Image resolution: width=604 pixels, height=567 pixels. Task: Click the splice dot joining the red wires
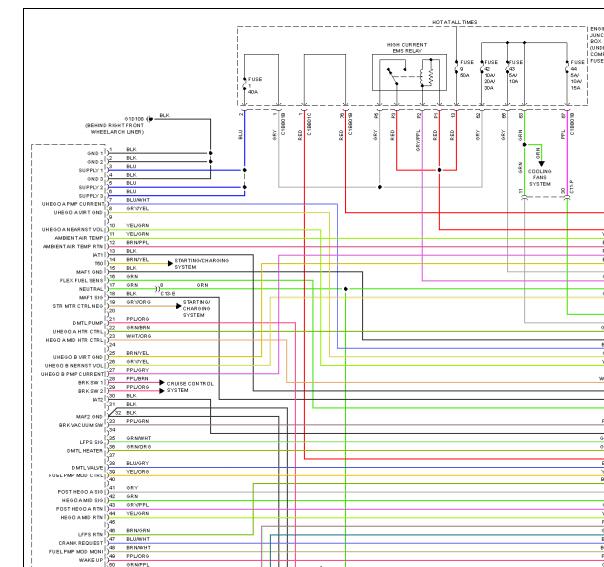(x=440, y=170)
